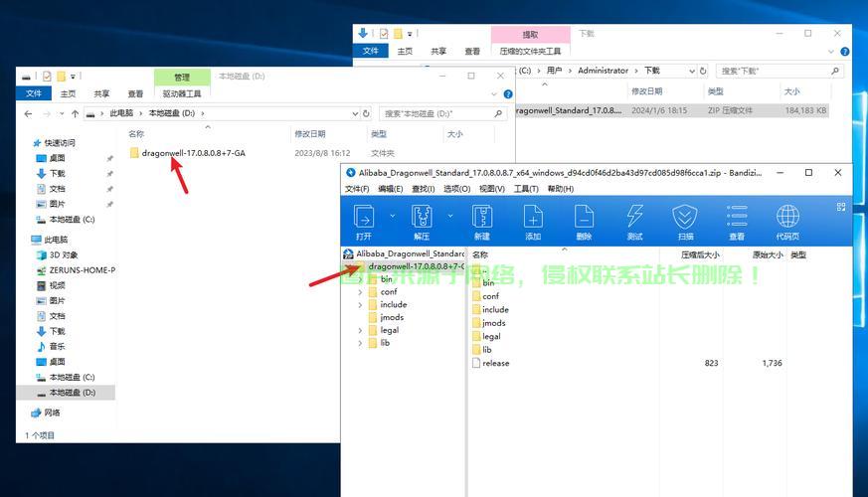Select Dragonwell_Standard_17.0.8 ZIP file in 下载 window
Screen dimensions: 868x497
click(672, 110)
